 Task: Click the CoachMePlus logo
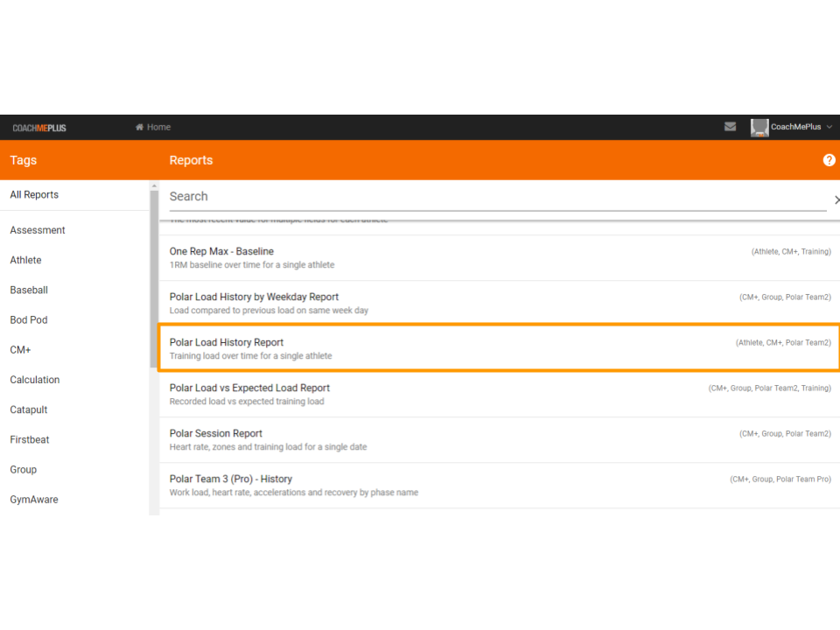(39, 128)
